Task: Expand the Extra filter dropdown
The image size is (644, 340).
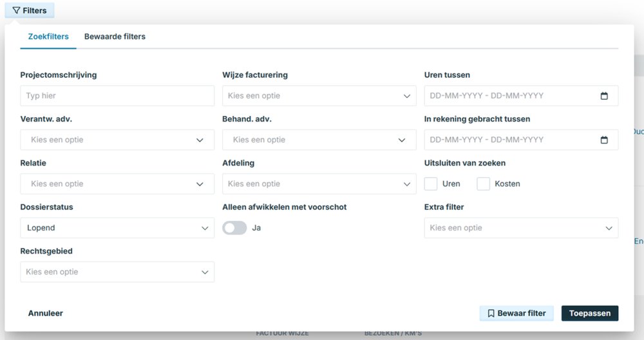Action: [x=521, y=228]
